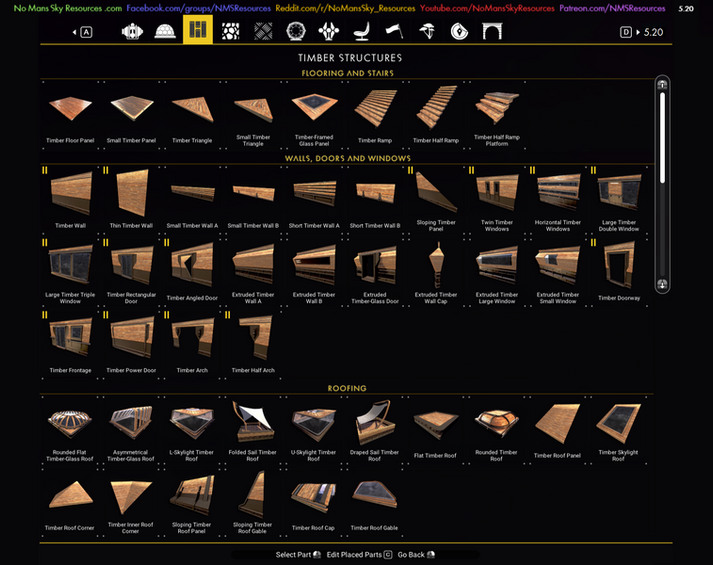Pick Short Timber Wall A
Viewport: 713px width, 565px height.
(314, 200)
